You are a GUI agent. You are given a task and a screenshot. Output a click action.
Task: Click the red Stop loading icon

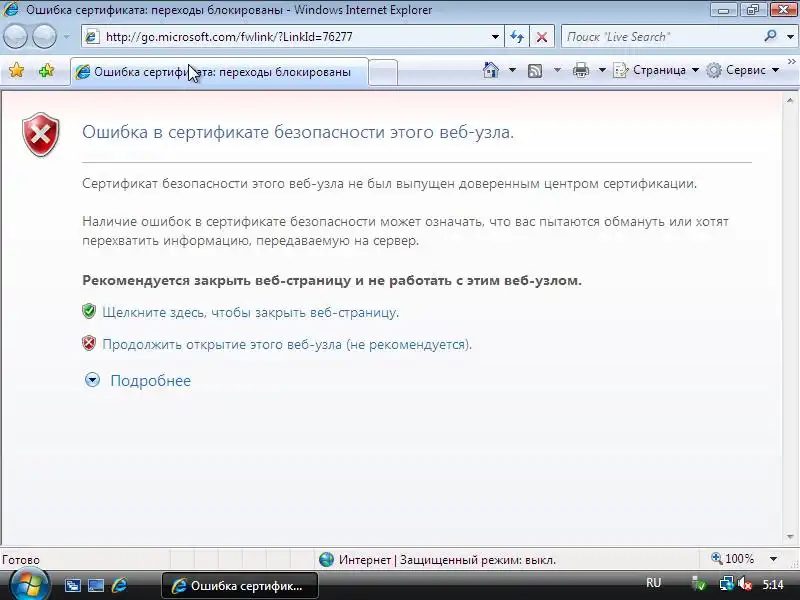point(542,37)
